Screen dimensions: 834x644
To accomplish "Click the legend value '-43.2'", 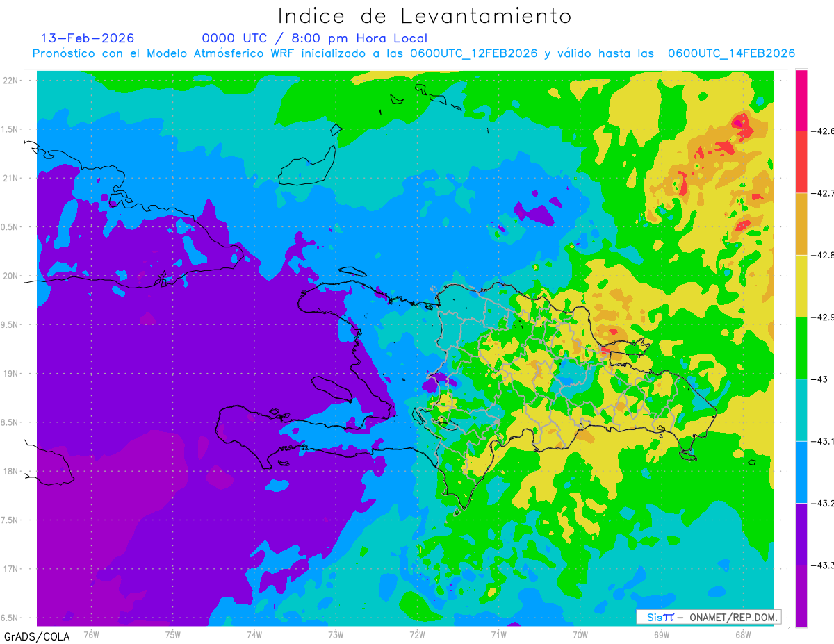I will pos(821,503).
